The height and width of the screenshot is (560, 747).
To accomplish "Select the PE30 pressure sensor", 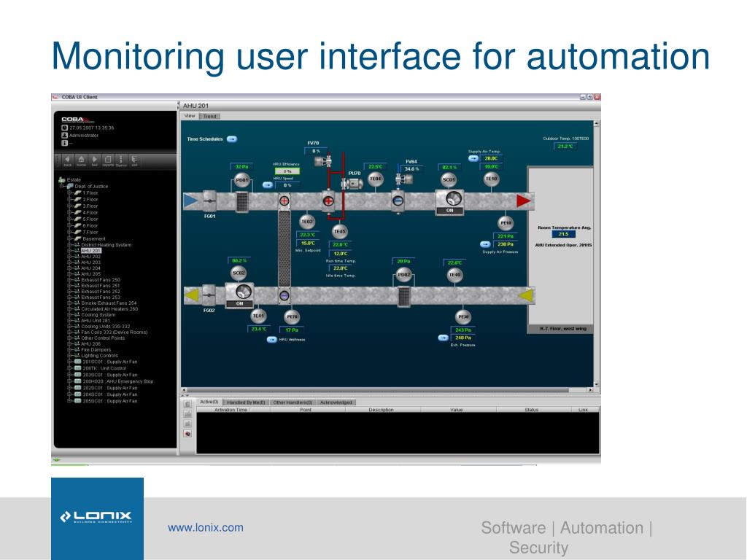I will [463, 316].
